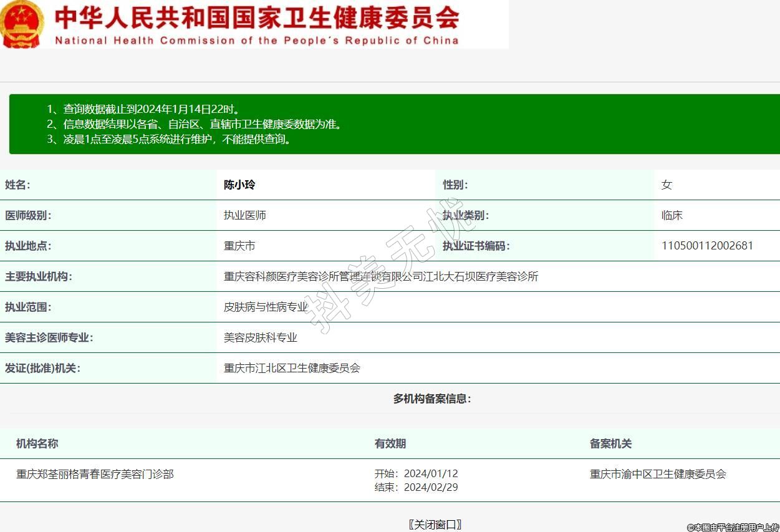Click certificate number 110500112002681
This screenshot has height=532, width=780.
(x=707, y=246)
